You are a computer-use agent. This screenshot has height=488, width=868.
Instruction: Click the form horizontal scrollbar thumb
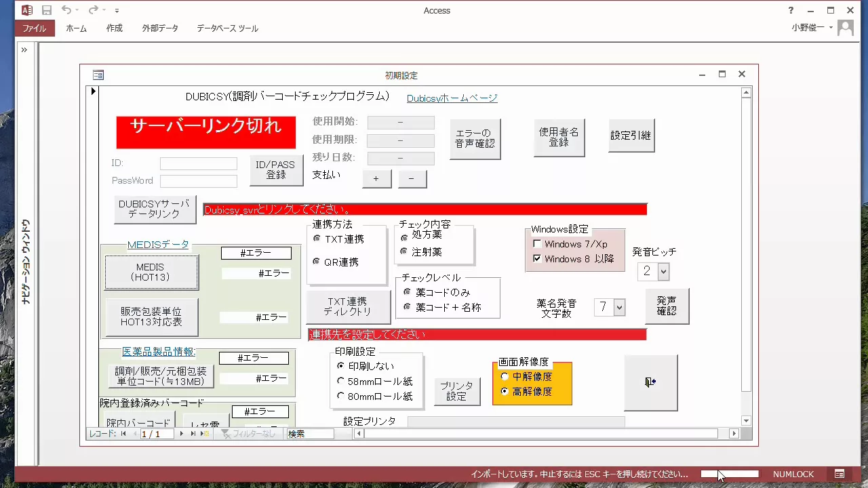click(541, 434)
